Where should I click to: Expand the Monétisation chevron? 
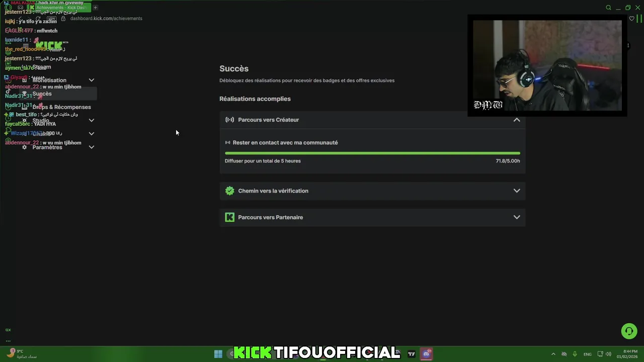(92, 80)
